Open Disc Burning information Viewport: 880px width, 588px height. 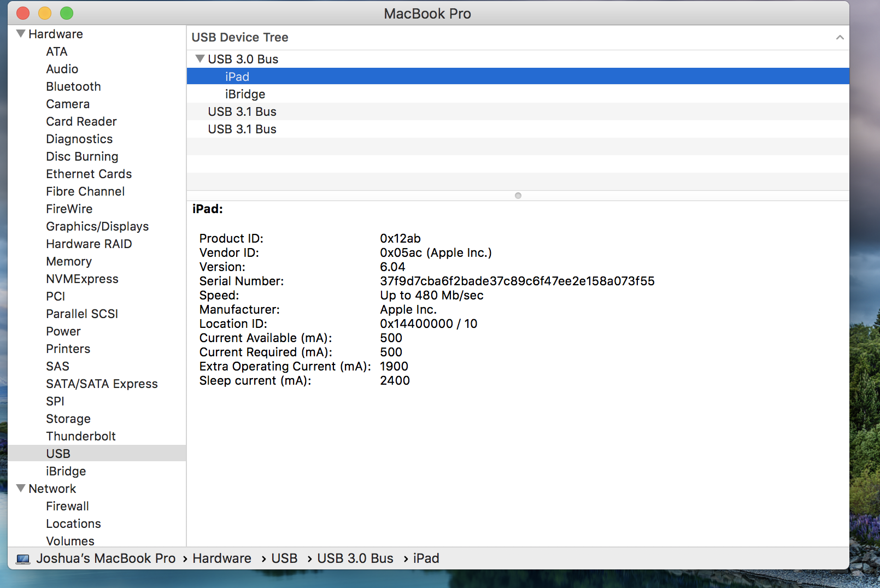pos(82,156)
